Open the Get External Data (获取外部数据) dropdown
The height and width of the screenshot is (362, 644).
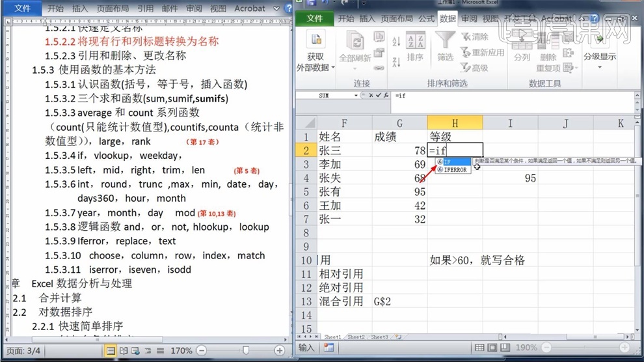click(x=315, y=52)
